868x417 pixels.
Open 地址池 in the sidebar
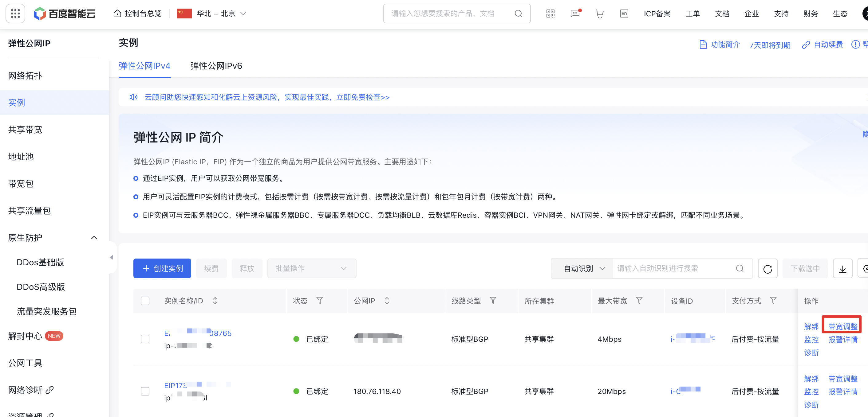click(x=21, y=157)
